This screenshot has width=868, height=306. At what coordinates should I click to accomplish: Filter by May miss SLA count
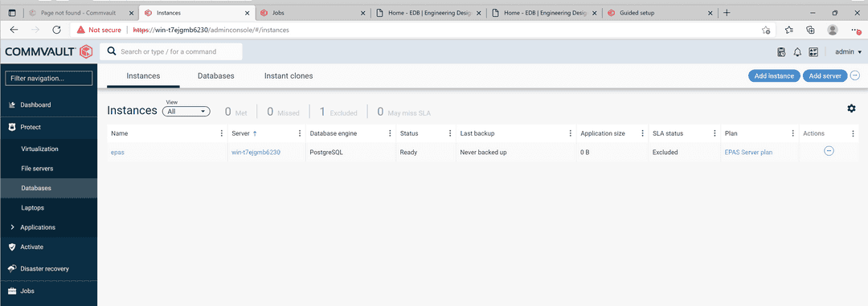[x=403, y=112]
